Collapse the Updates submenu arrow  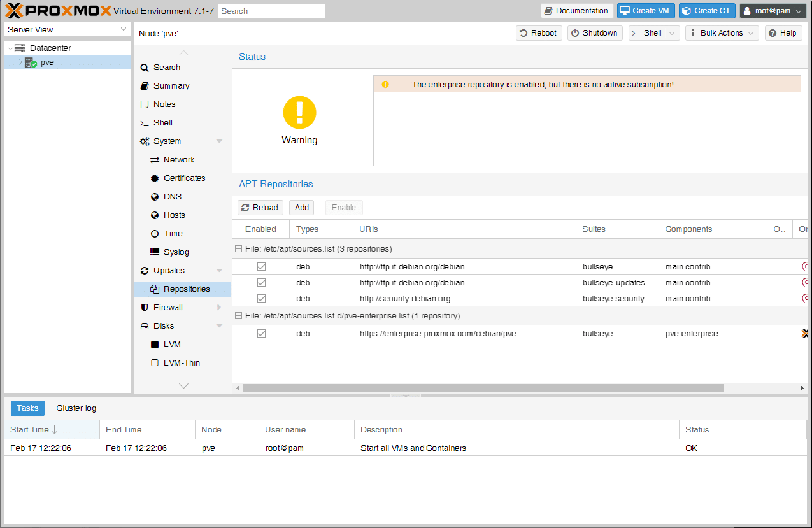tap(219, 271)
